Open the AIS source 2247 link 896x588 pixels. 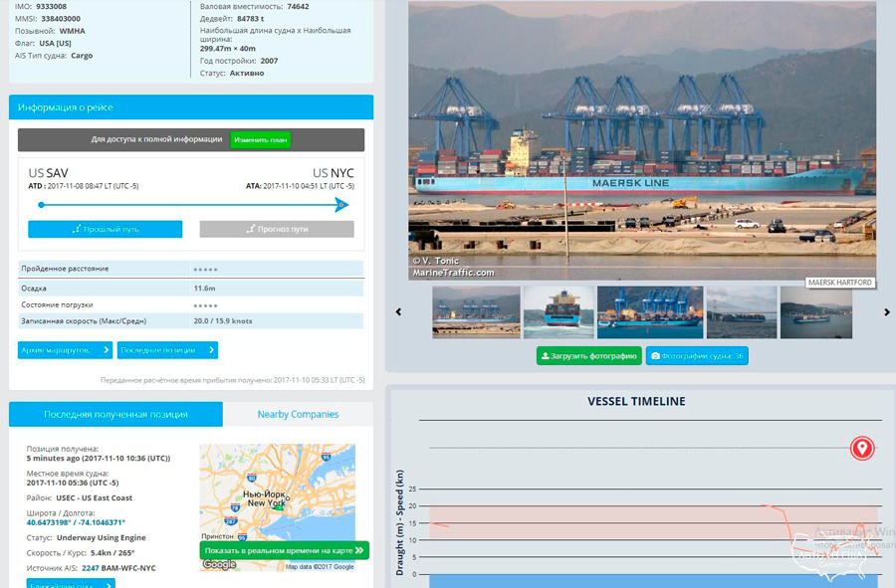click(x=91, y=568)
